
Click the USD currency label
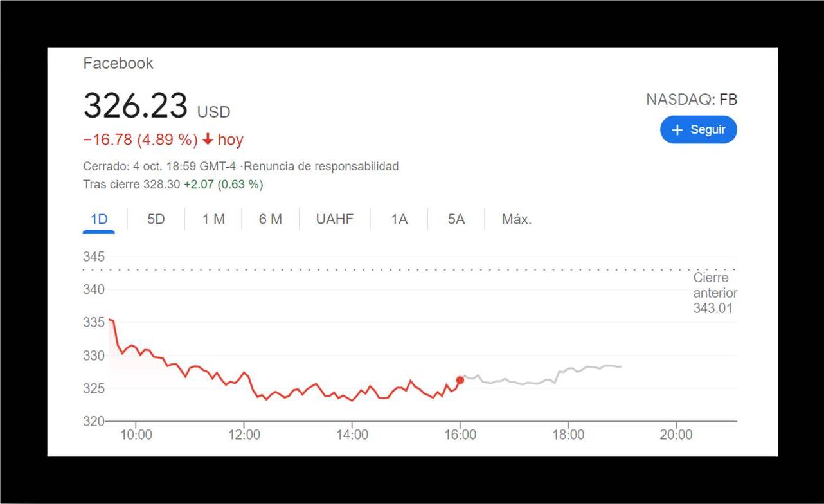click(213, 113)
